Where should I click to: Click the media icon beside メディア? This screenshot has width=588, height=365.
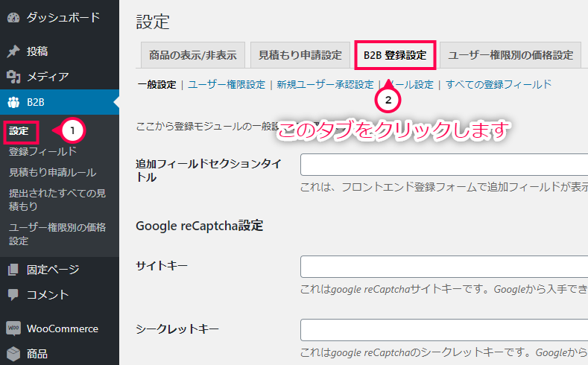click(13, 77)
